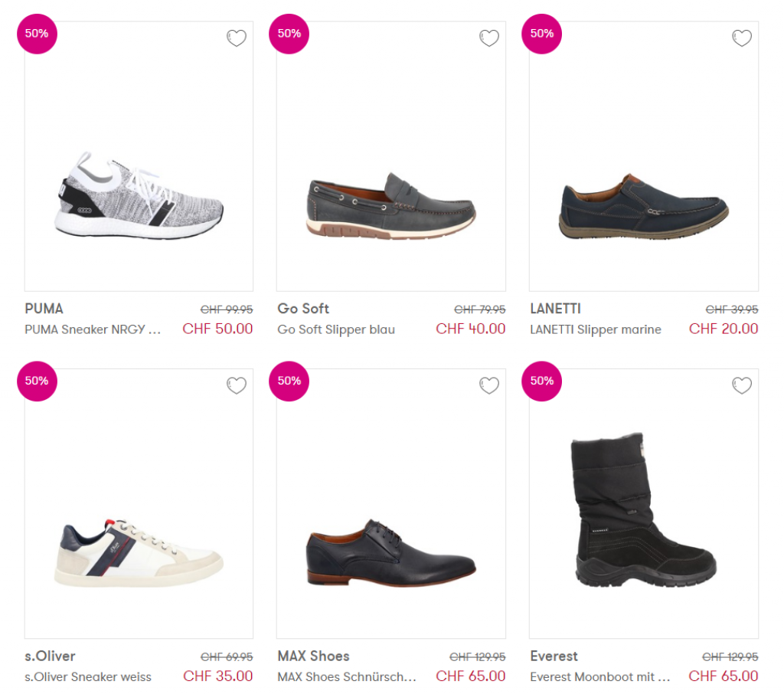View the Go Soft blue slipper image
784x694 pixels.
coord(391,205)
